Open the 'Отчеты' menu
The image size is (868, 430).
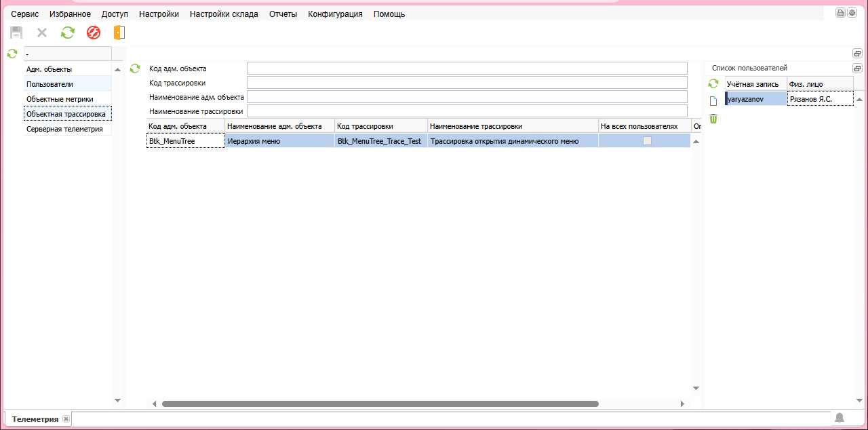point(283,14)
